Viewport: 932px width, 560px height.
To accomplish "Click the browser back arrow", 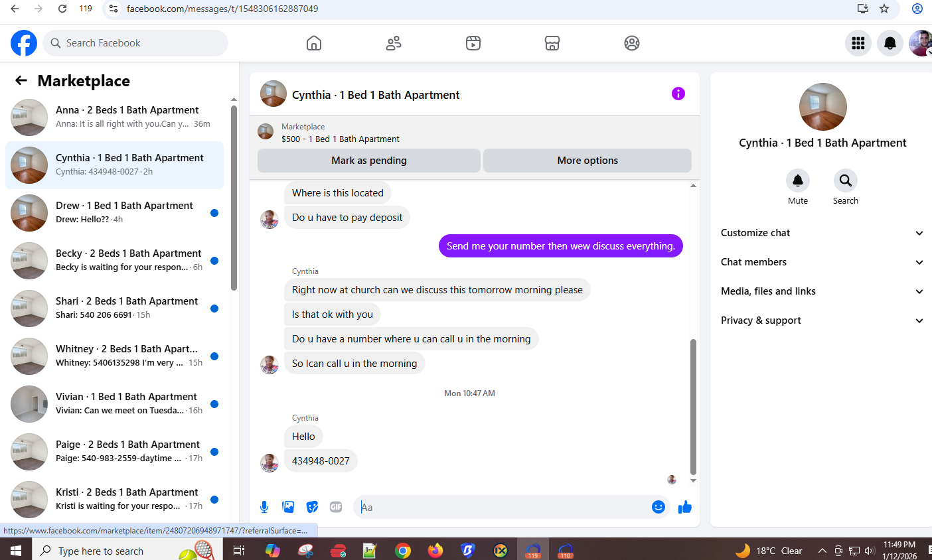I will (x=15, y=9).
